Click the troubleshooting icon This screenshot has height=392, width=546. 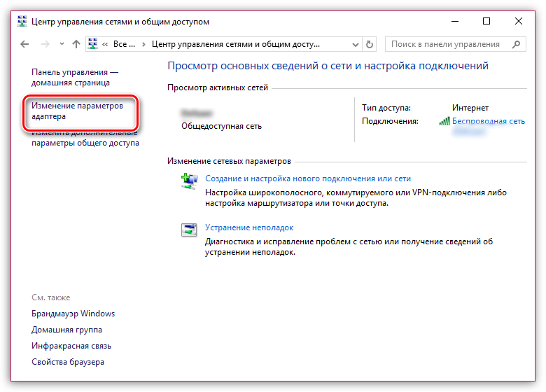tap(189, 230)
